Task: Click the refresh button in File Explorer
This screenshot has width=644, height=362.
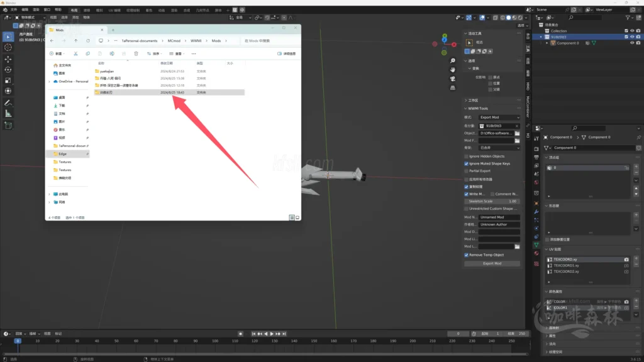Action: pos(87,41)
